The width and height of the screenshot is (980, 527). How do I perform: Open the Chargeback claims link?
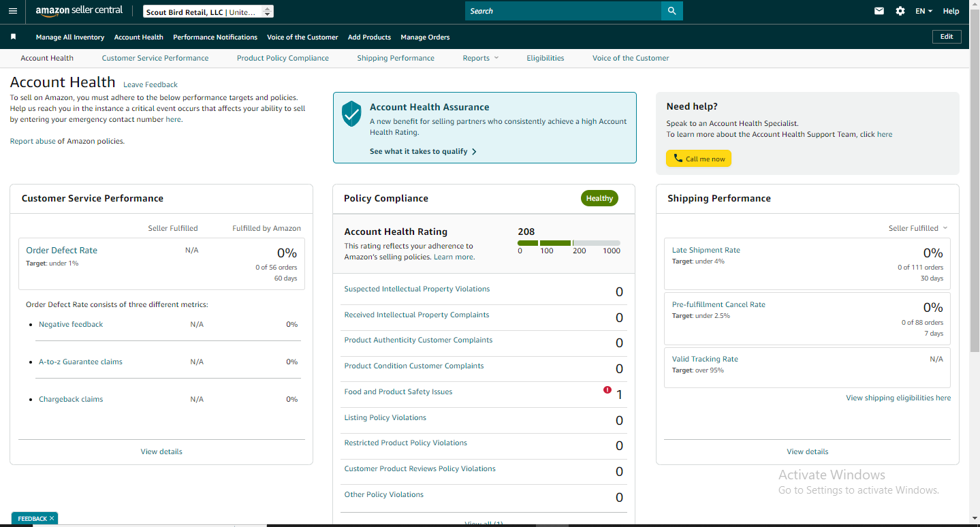coord(71,399)
